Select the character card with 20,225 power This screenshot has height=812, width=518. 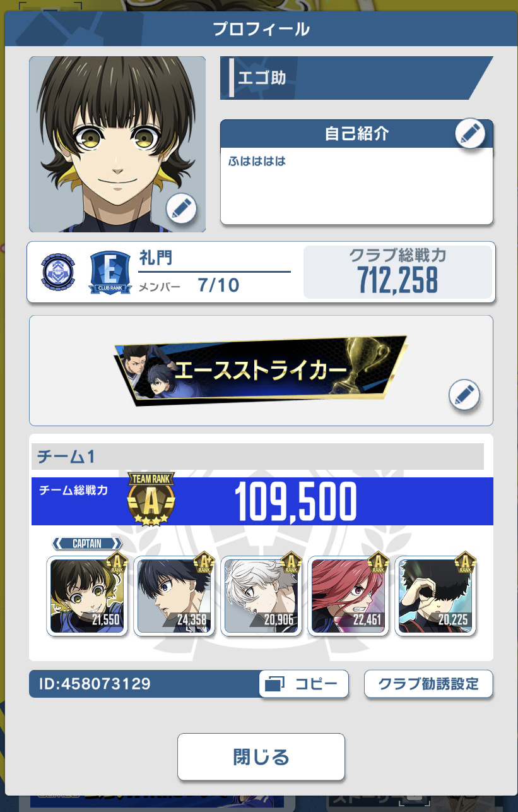436,595
